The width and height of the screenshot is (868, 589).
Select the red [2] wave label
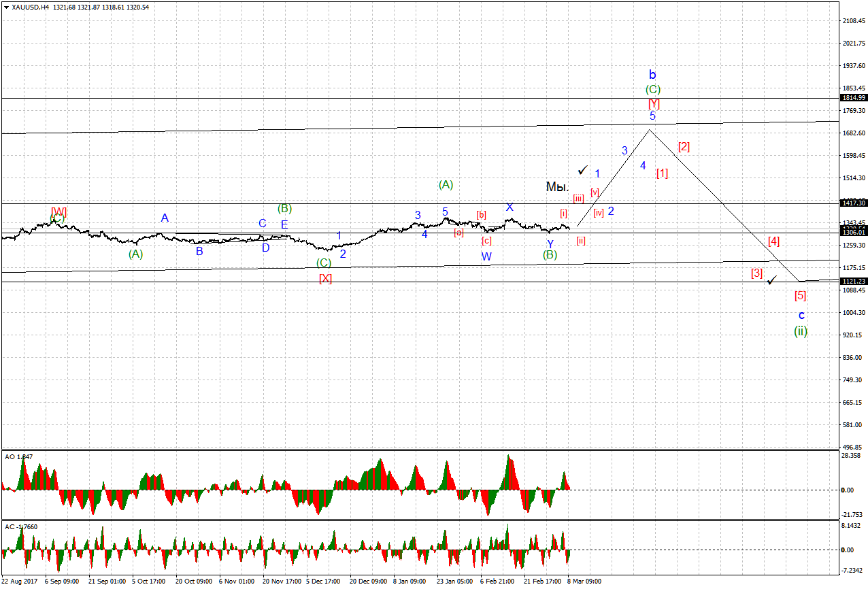pos(684,146)
